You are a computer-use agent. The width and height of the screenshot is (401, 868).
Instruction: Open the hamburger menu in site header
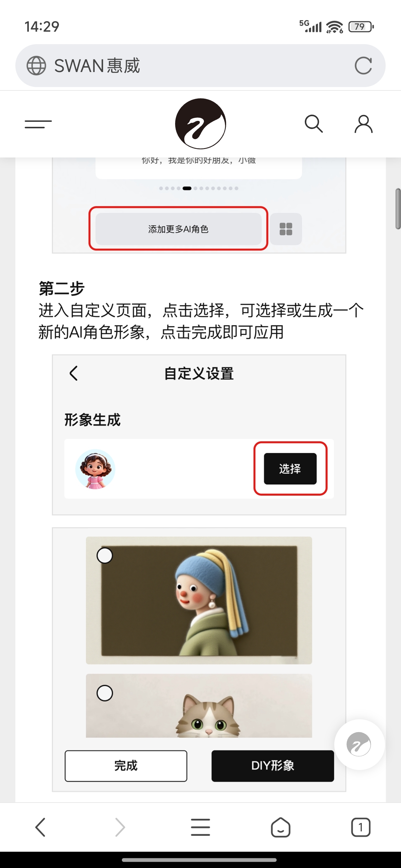coord(38,124)
